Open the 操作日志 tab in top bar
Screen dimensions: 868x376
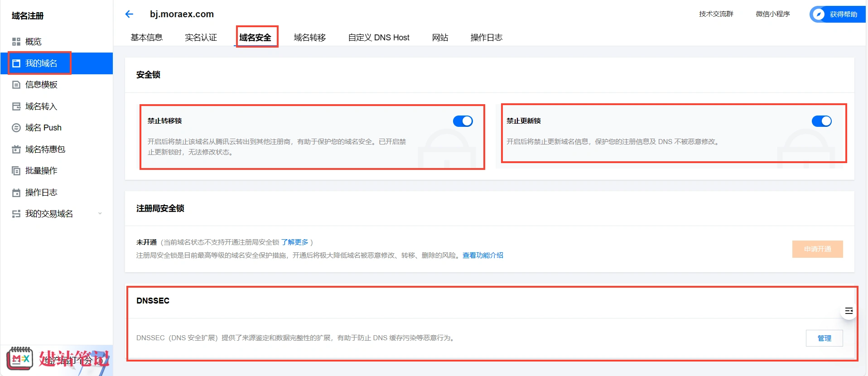(487, 38)
